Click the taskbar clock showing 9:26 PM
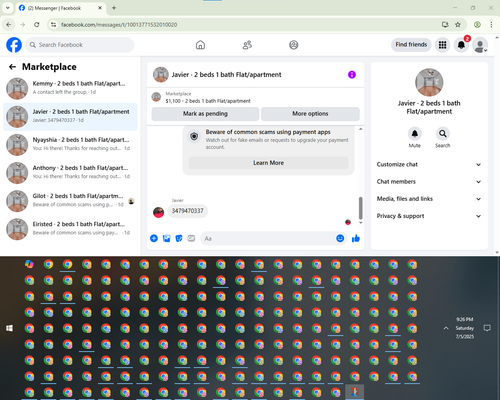The height and width of the screenshot is (400, 500). coord(465,328)
